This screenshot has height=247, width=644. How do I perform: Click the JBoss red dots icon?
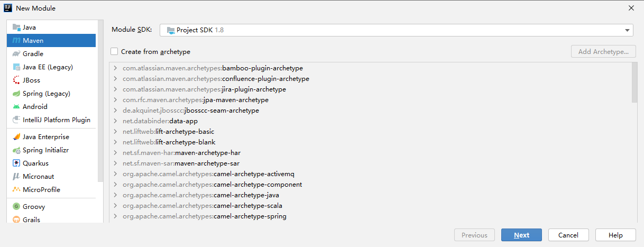click(16, 80)
